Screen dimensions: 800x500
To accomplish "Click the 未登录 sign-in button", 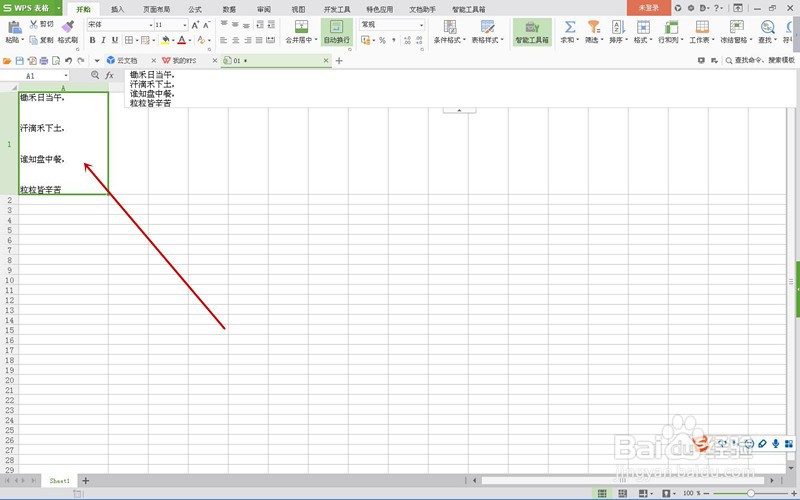I will point(648,8).
